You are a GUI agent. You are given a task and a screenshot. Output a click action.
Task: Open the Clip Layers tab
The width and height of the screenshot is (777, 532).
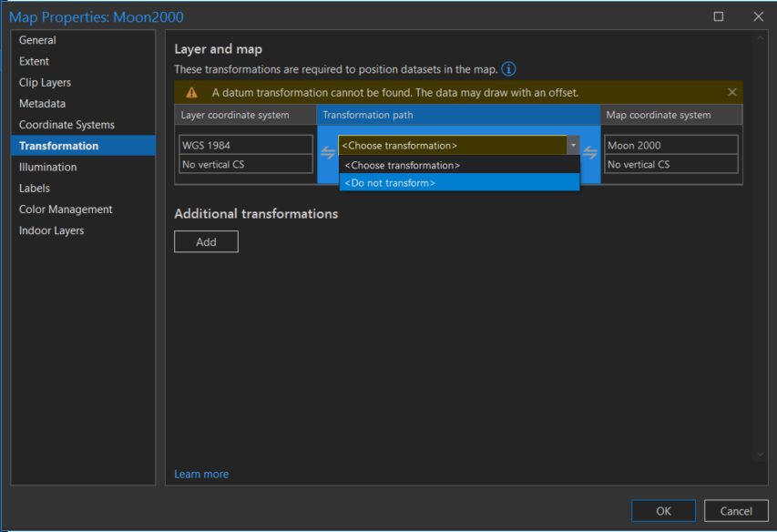(x=46, y=83)
